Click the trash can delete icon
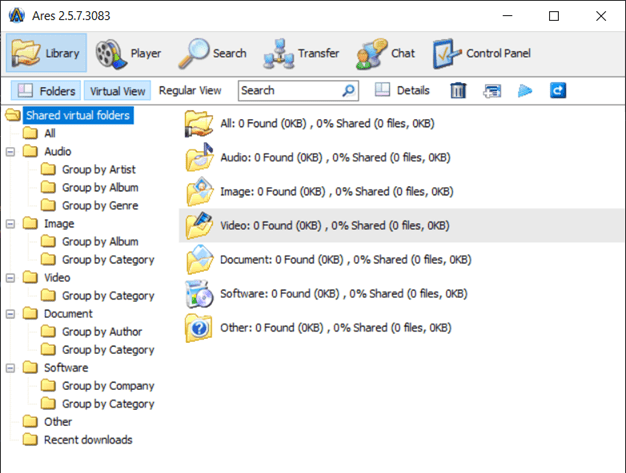Image resolution: width=626 pixels, height=473 pixels. (x=458, y=91)
